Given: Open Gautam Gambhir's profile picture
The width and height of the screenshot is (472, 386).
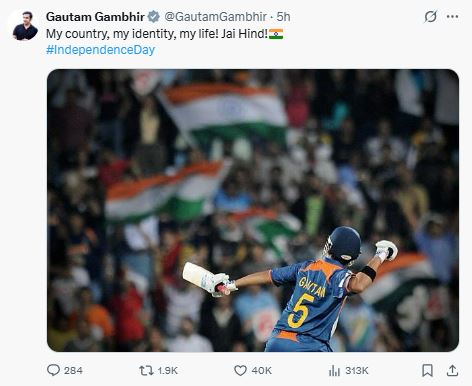Looking at the screenshot, I should 25,26.
